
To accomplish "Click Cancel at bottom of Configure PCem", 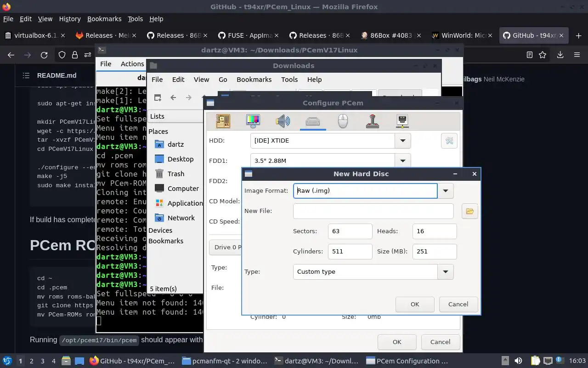I will (x=440, y=342).
